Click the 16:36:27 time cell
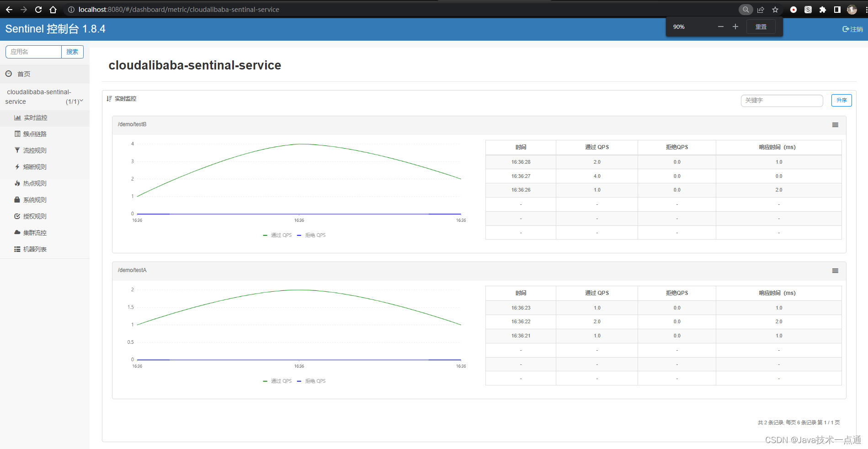Image resolution: width=868 pixels, height=449 pixels. [x=521, y=176]
